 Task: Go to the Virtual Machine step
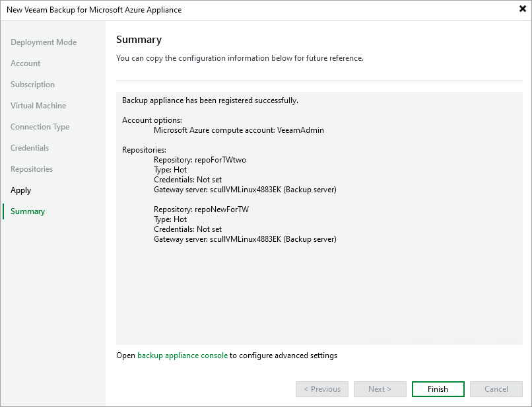tap(38, 106)
